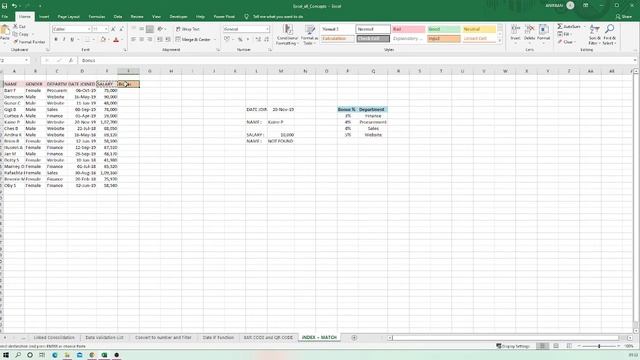Viewport: 640px width, 360px height.
Task: Click the AutoSum button
Action: 569,27
